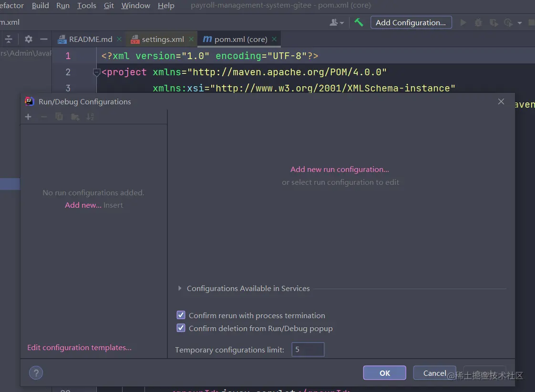
Task: Close the Run/Debug Configurations dialog
Action: click(x=501, y=101)
